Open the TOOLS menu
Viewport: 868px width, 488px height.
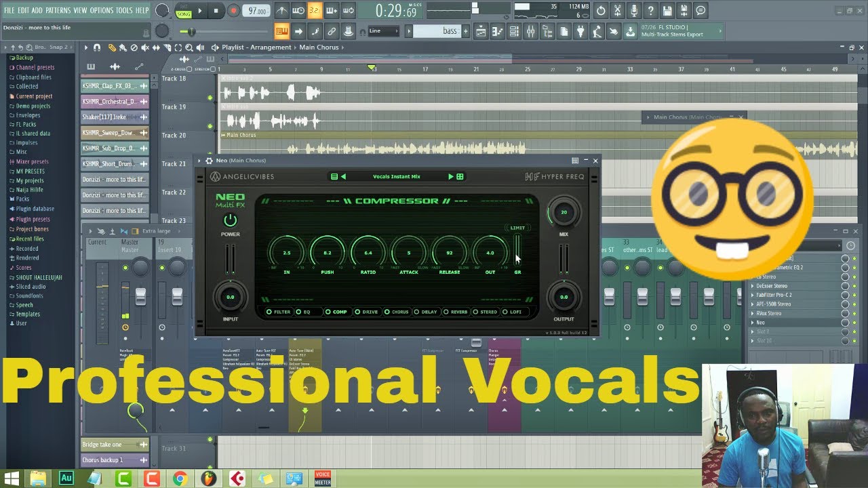(x=124, y=11)
